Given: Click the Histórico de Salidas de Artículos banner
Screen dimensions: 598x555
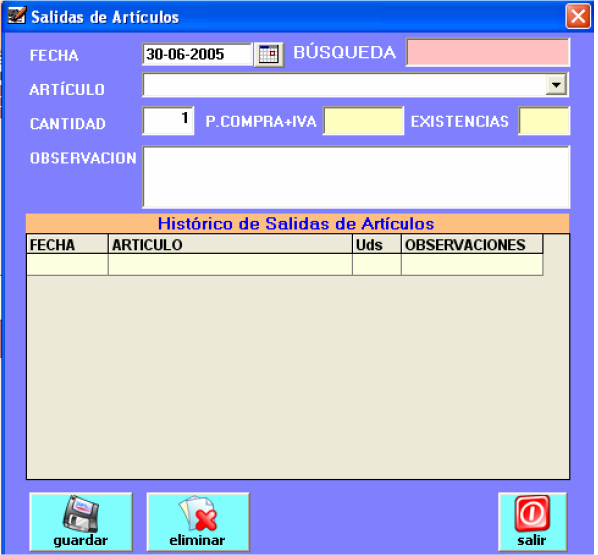Looking at the screenshot, I should 297,224.
